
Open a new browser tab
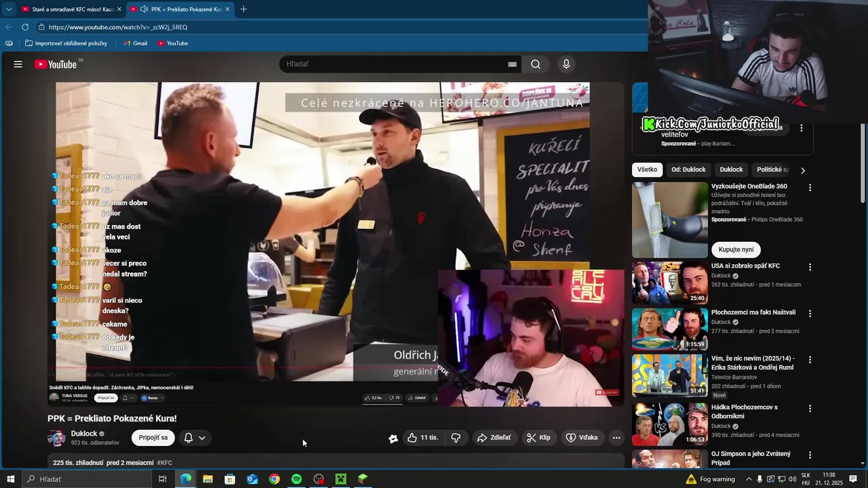point(243,9)
